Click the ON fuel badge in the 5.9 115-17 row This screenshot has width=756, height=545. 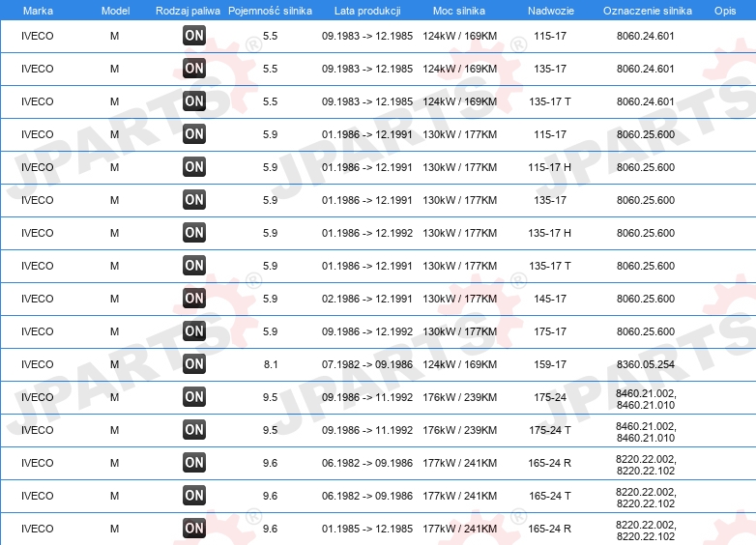click(x=194, y=133)
